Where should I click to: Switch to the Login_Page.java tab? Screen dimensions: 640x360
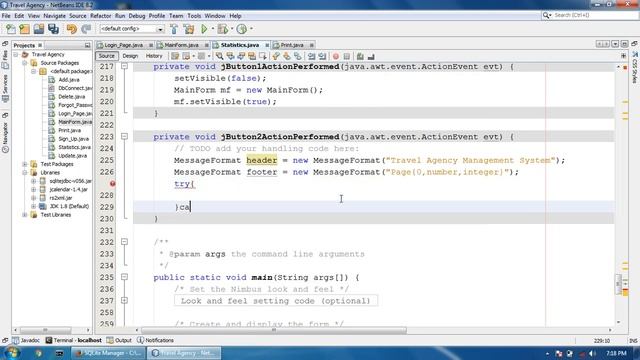(124, 45)
